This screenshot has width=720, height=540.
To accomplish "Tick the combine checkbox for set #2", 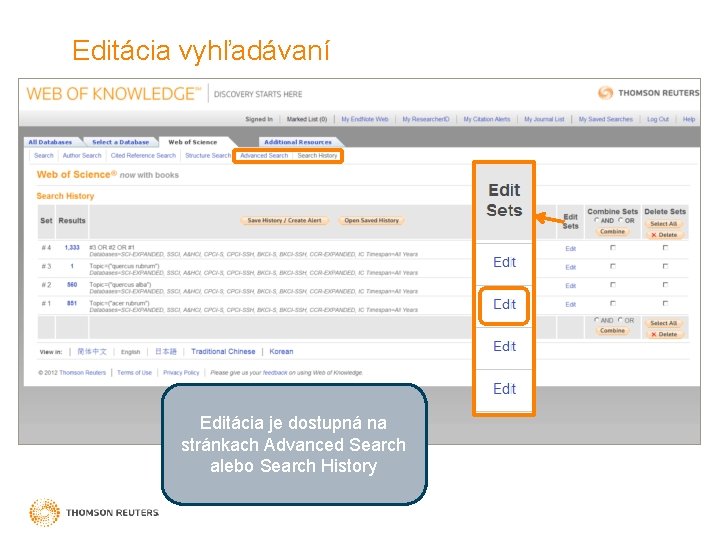I will tap(613, 285).
